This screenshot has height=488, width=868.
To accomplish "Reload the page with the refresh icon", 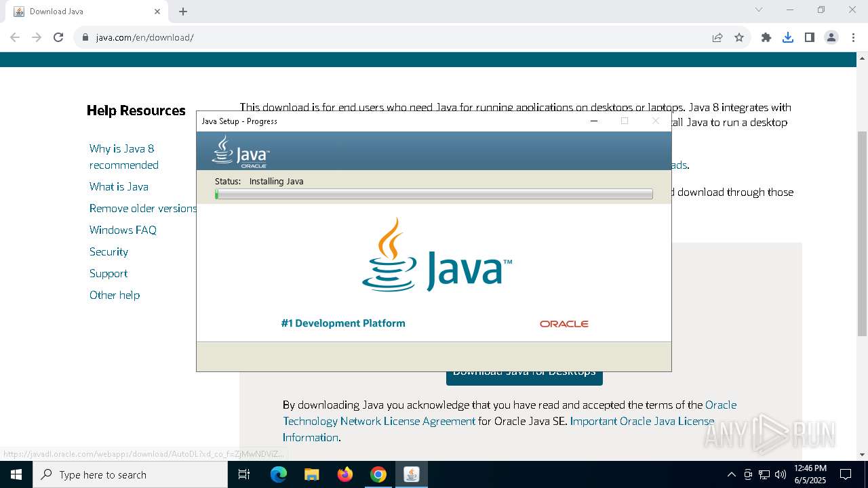I will [x=58, y=37].
